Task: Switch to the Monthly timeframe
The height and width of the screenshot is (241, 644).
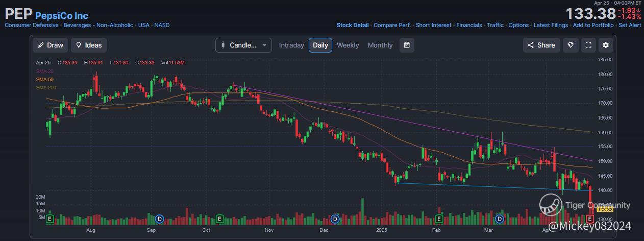Action: 380,45
